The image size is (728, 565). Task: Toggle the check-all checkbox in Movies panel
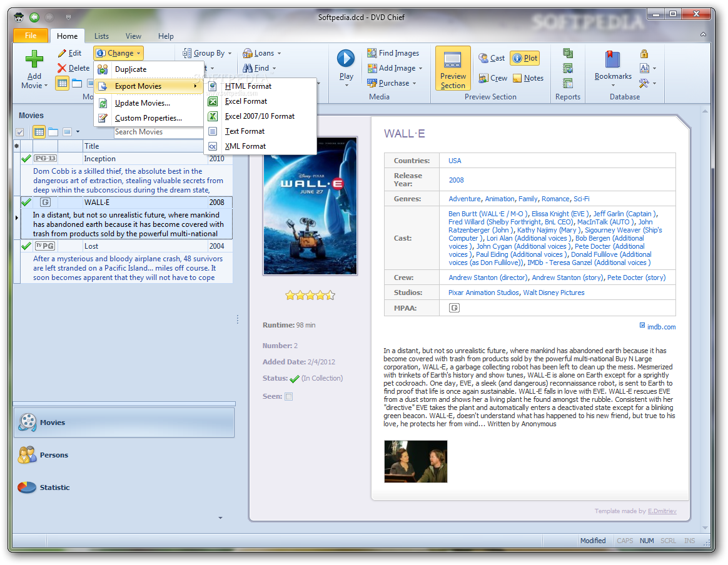[20, 132]
